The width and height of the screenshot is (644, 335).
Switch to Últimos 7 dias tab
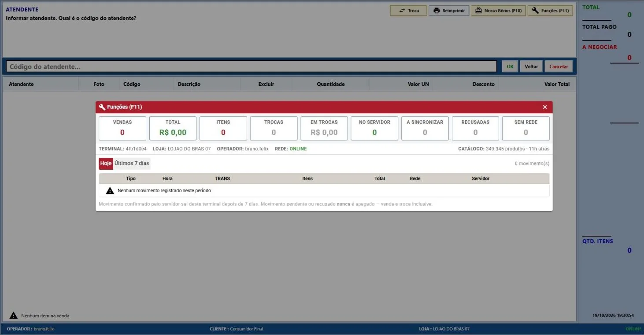coord(132,164)
